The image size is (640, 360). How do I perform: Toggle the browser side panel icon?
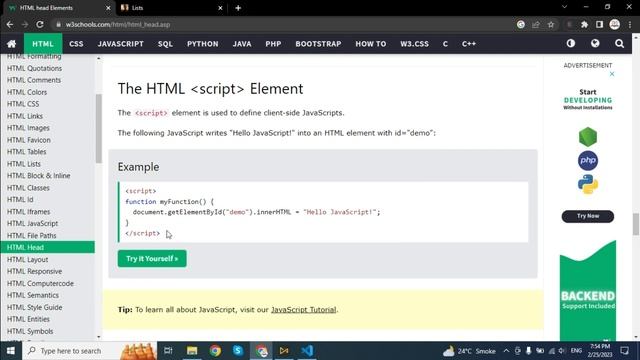pos(599,24)
